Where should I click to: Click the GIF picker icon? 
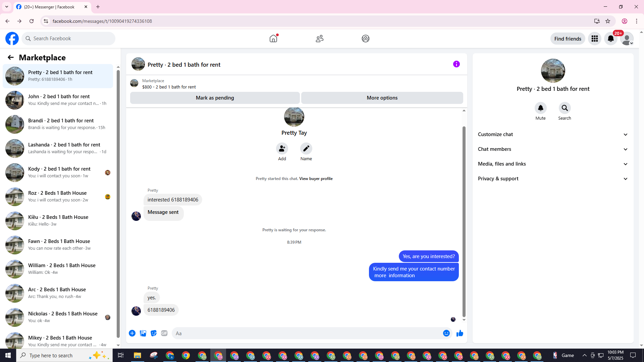[x=164, y=333]
